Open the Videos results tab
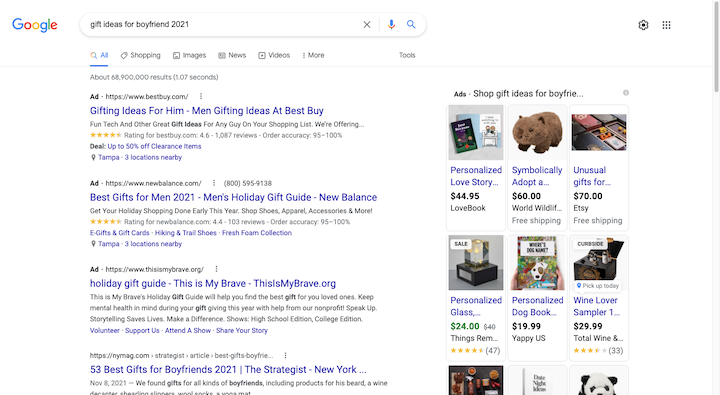Image resolution: width=720 pixels, height=395 pixels. (274, 55)
